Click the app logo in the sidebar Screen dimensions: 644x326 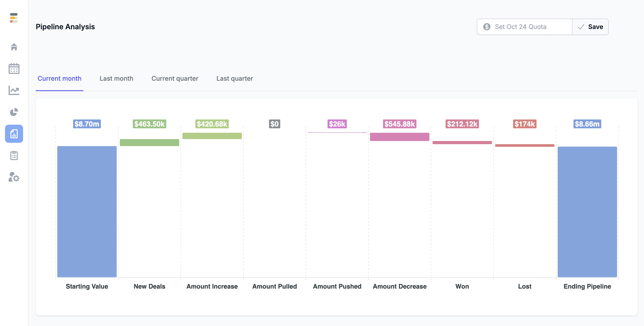[x=14, y=18]
